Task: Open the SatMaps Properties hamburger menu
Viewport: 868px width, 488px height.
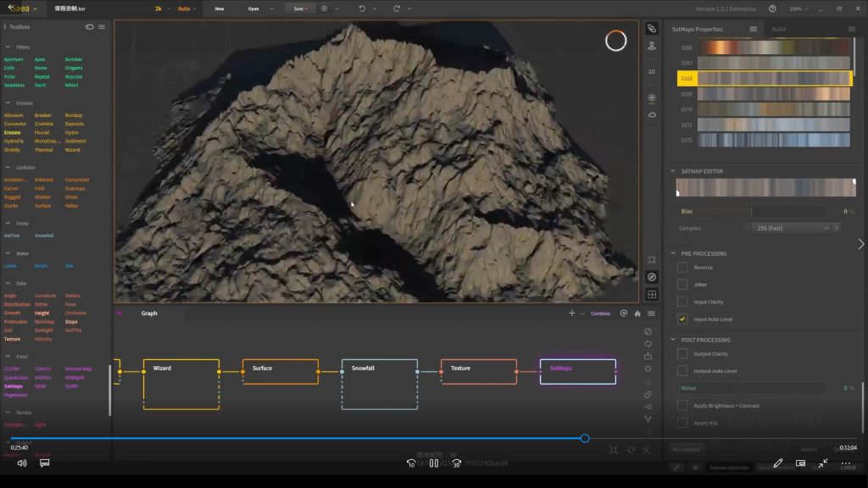Action: [x=753, y=29]
